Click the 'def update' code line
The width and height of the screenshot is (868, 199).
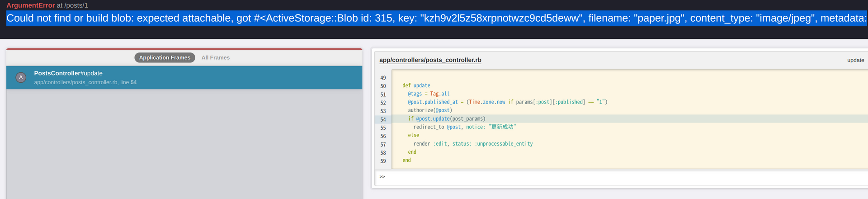[416, 85]
